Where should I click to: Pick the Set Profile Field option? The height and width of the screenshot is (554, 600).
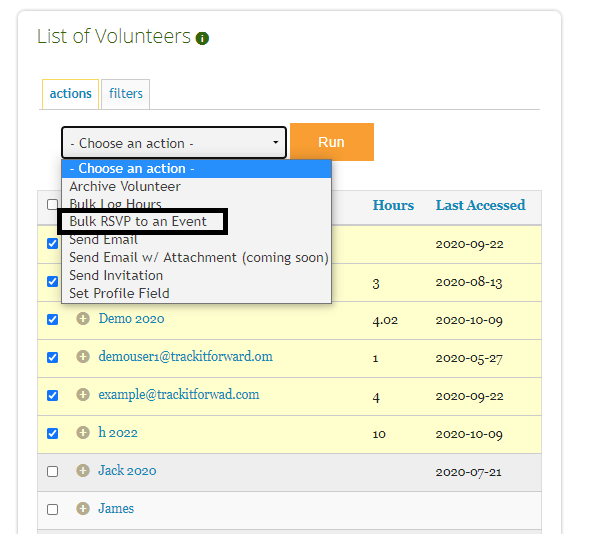click(x=119, y=293)
